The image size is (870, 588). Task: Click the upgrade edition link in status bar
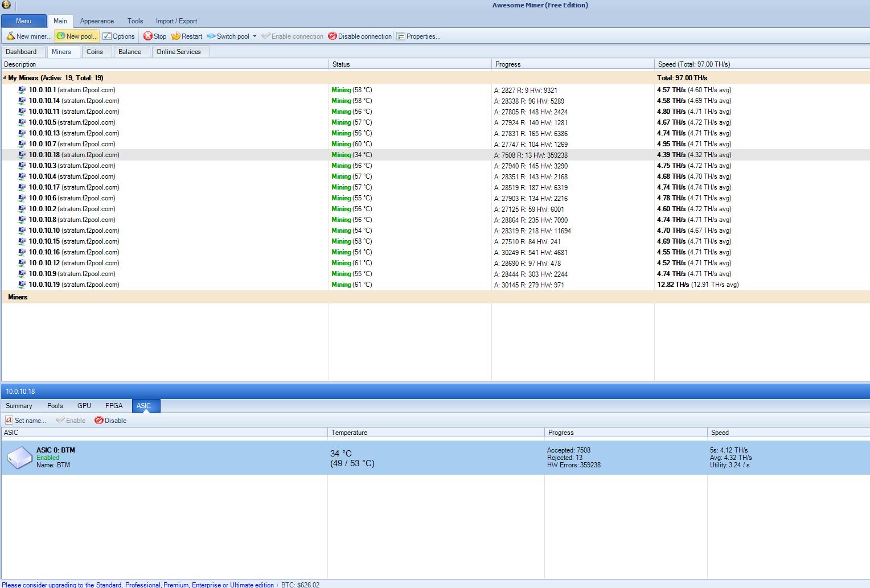[138, 585]
